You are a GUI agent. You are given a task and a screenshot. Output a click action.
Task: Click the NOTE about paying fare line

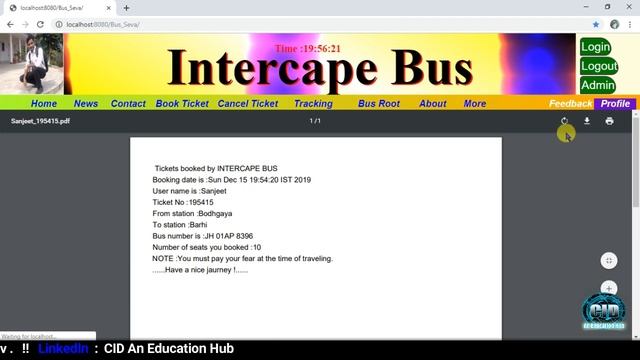tap(242, 258)
